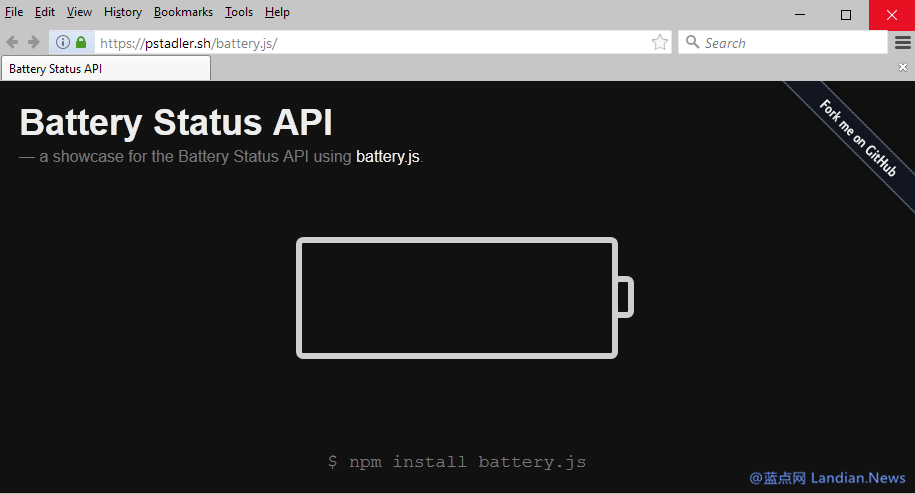The height and width of the screenshot is (494, 915).
Task: Click the search magnifier icon
Action: [692, 42]
